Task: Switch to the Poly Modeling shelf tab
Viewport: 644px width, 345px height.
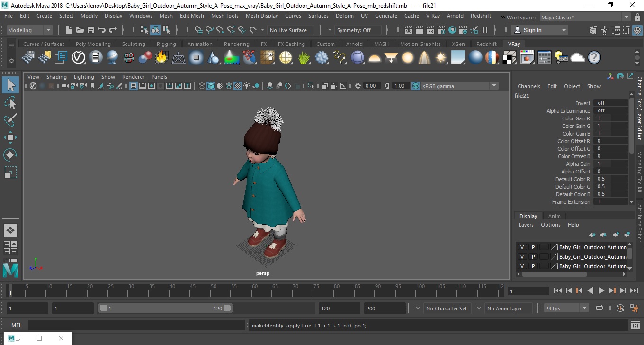Action: pos(93,44)
